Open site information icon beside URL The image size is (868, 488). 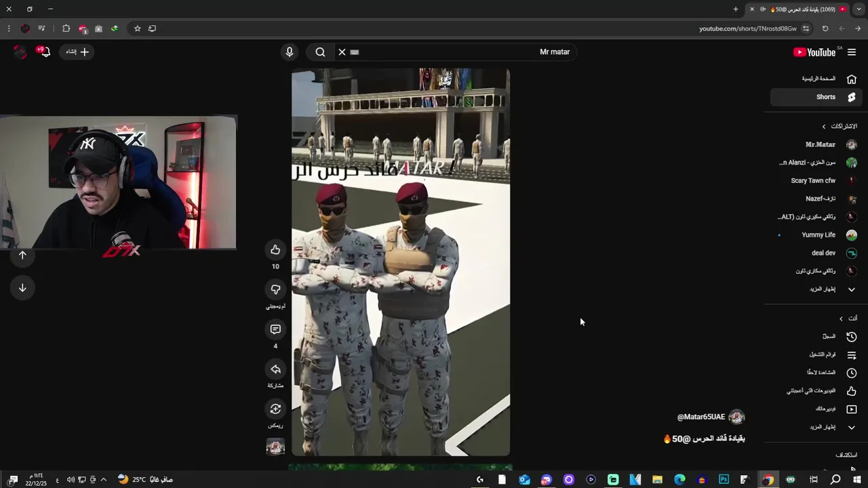806,28
